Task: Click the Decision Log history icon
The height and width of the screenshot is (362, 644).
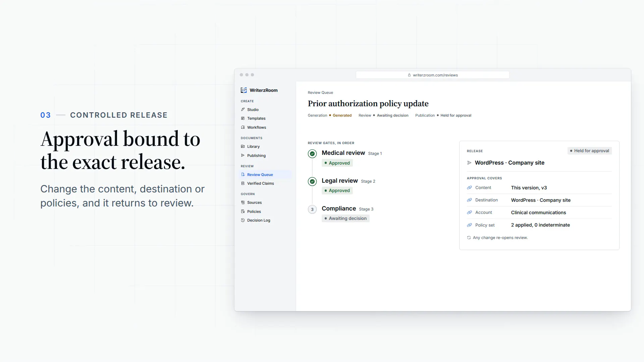Action: [243, 220]
